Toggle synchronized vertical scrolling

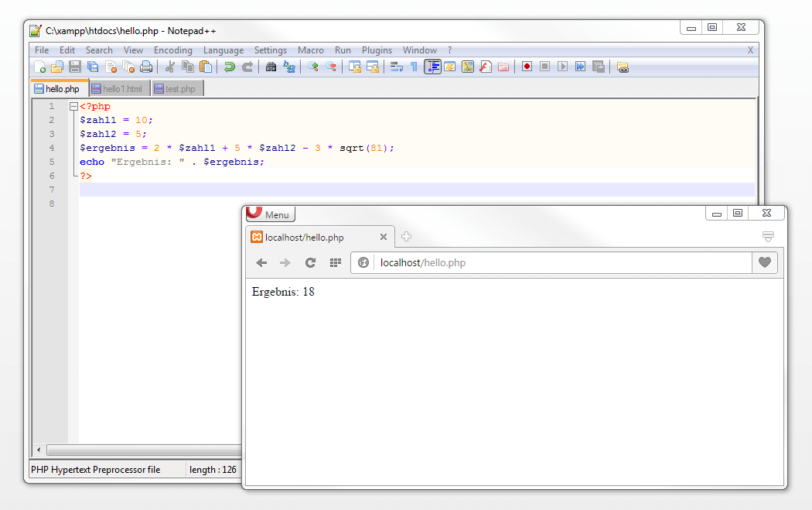pyautogui.click(x=355, y=67)
